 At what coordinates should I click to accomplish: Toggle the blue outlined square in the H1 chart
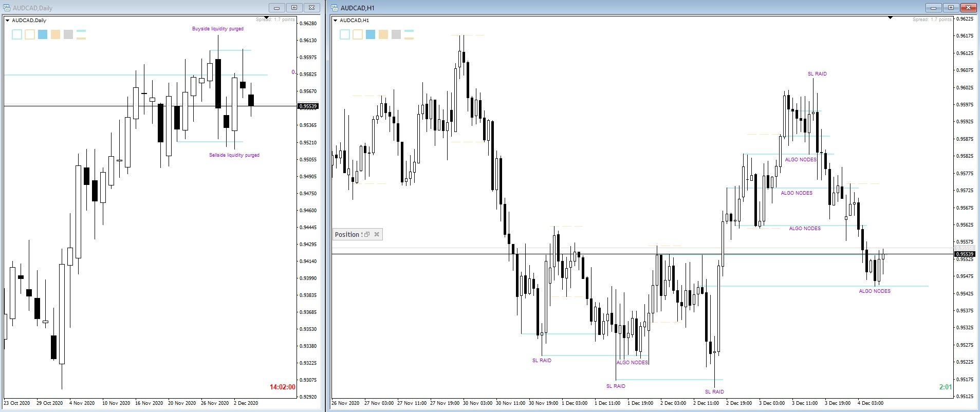click(345, 34)
